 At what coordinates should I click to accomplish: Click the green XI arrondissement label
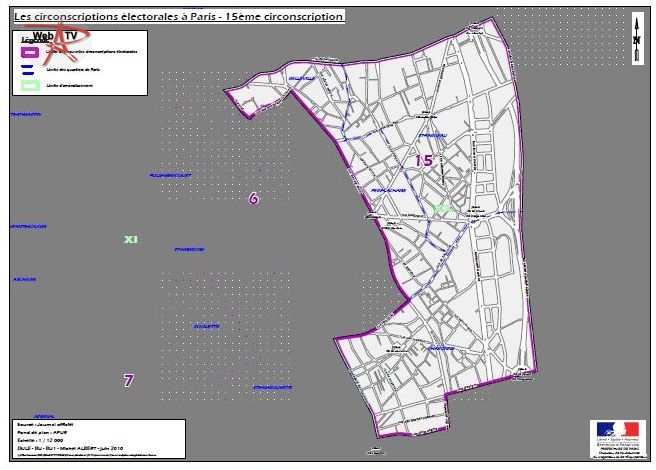click(129, 240)
